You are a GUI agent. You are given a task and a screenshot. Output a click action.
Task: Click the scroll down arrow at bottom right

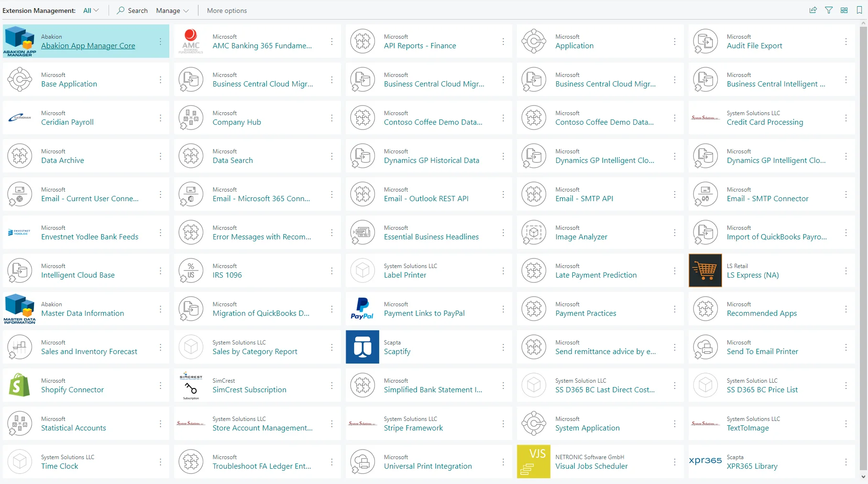tap(863, 476)
